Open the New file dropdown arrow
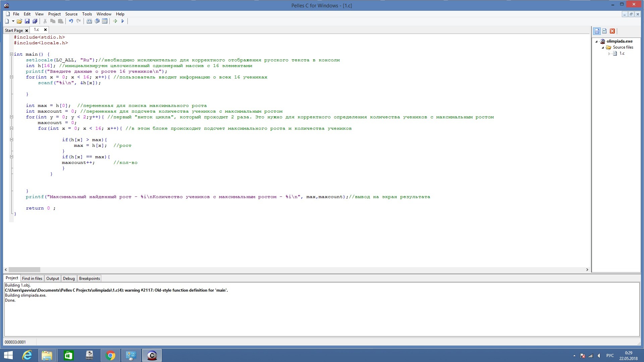 tap(13, 21)
